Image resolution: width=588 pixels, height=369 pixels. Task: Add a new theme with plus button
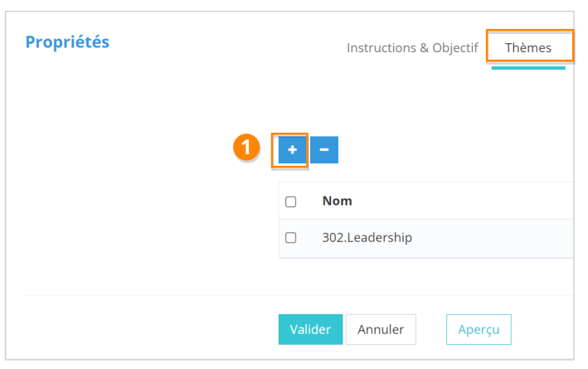click(292, 150)
